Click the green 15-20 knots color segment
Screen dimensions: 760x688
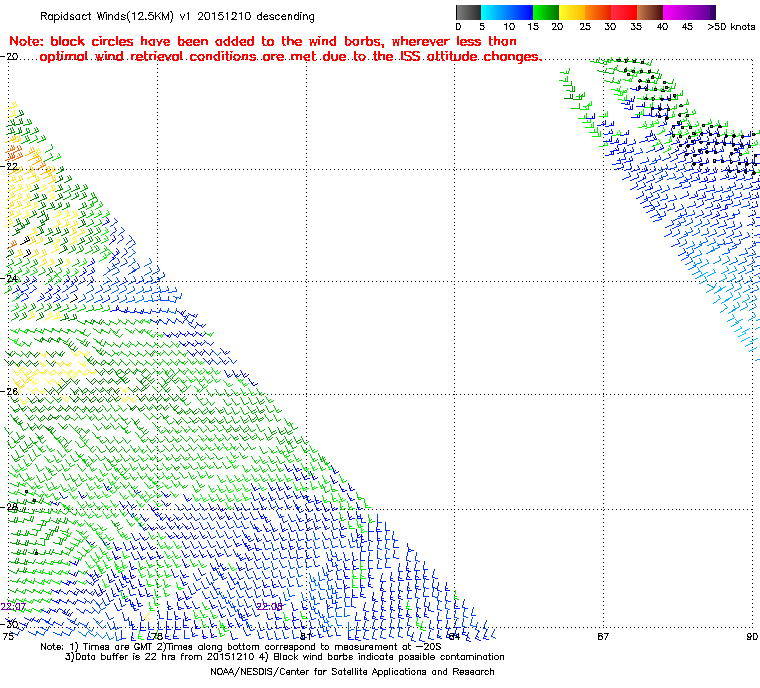546,12
